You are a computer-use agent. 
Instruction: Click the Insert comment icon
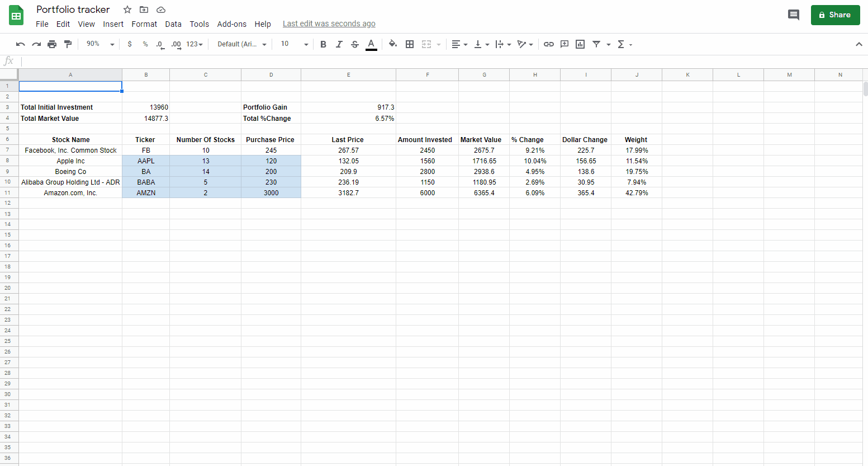(565, 44)
